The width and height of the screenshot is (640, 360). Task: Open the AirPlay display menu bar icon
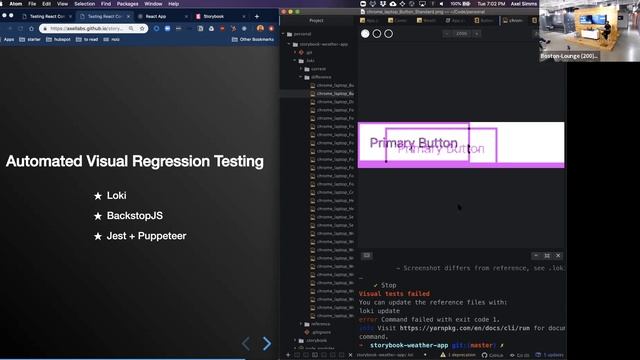(x=422, y=4)
